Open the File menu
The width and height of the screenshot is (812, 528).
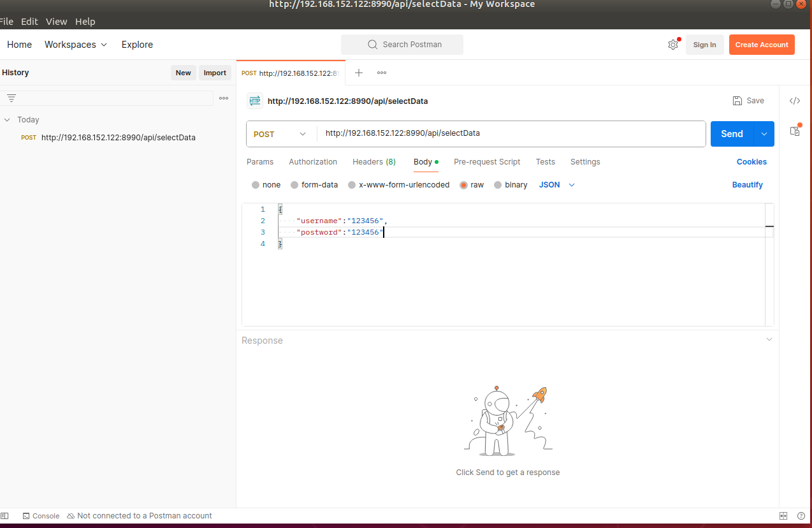pyautogui.click(x=6, y=22)
